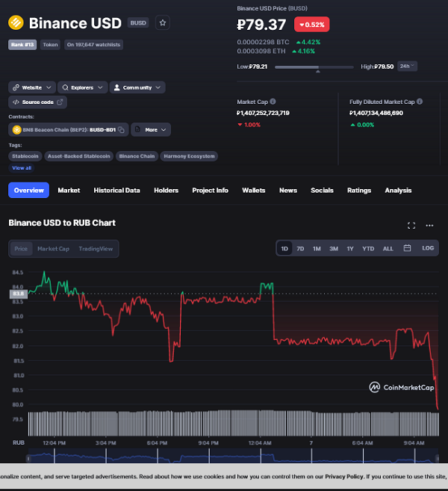Screen dimensions: 448x491
Task: Open Ratings tab
Action: coord(359,190)
